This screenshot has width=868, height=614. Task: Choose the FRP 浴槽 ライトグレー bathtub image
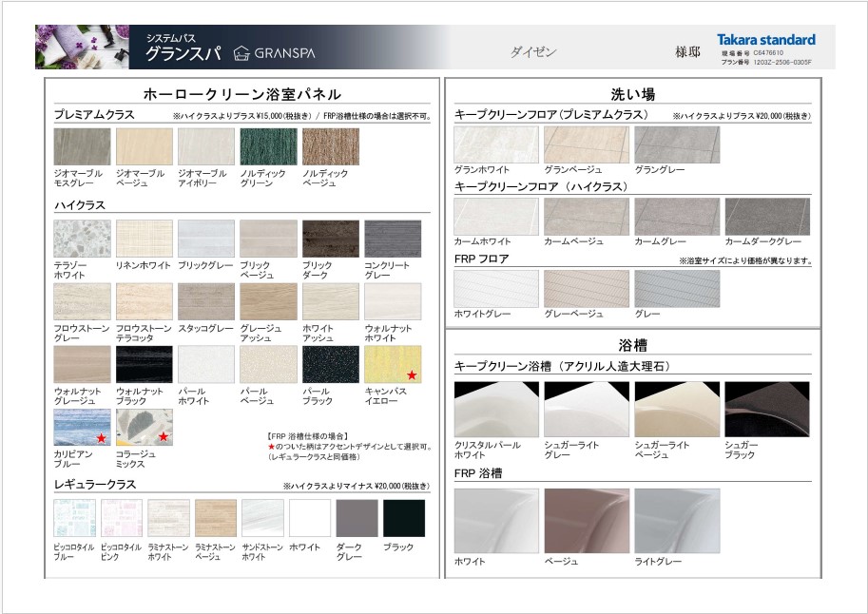click(677, 521)
